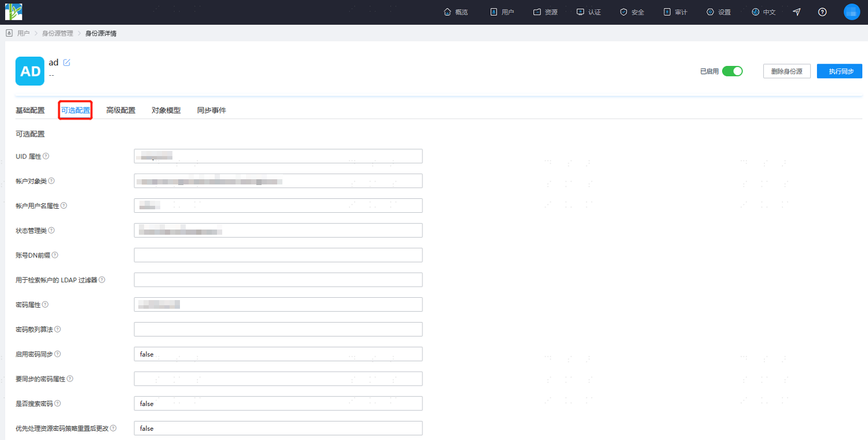The height and width of the screenshot is (440, 868).
Task: Click the help icon beside 密码散列算法
Action: (58, 329)
